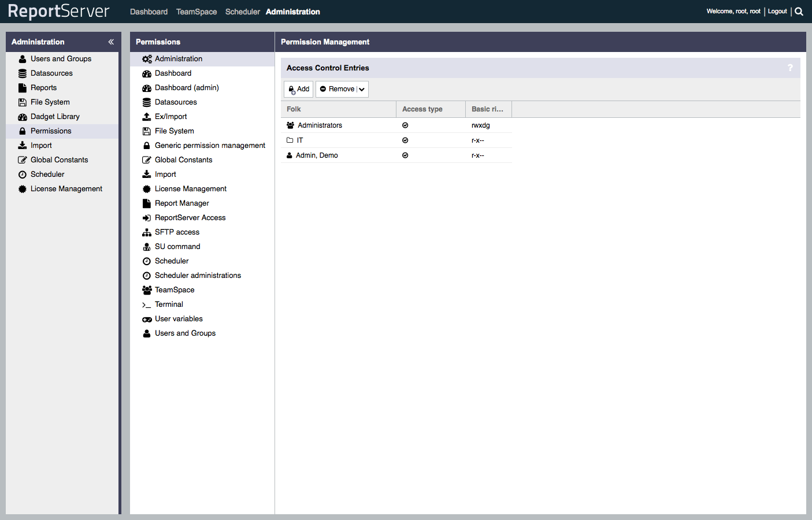This screenshot has width=812, height=520.
Task: Click the TeamSpace group icon
Action: [147, 290]
